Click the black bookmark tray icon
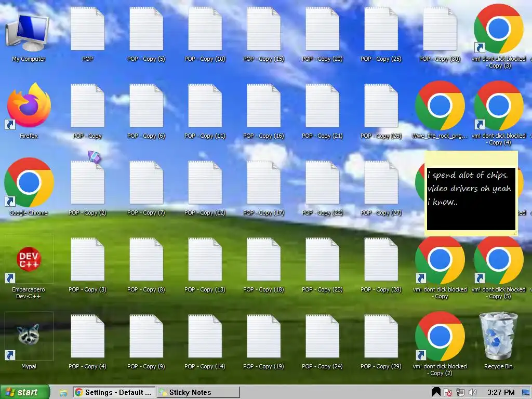 coord(436,392)
